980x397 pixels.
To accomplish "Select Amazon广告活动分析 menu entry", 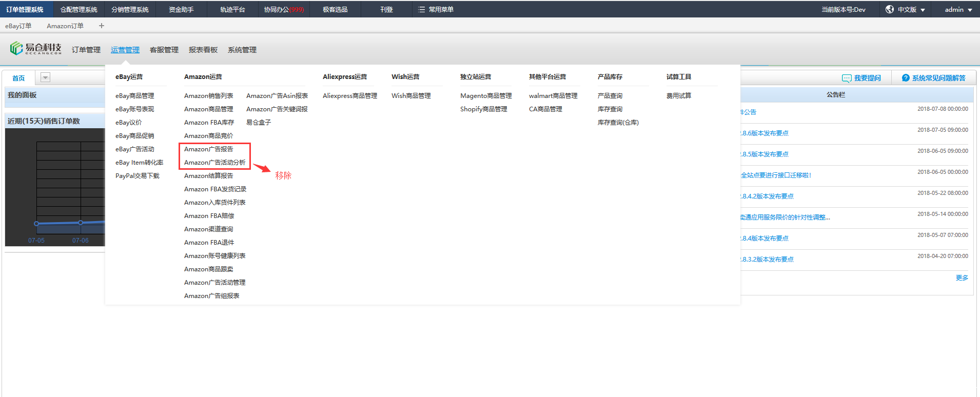I will pyautogui.click(x=214, y=163).
